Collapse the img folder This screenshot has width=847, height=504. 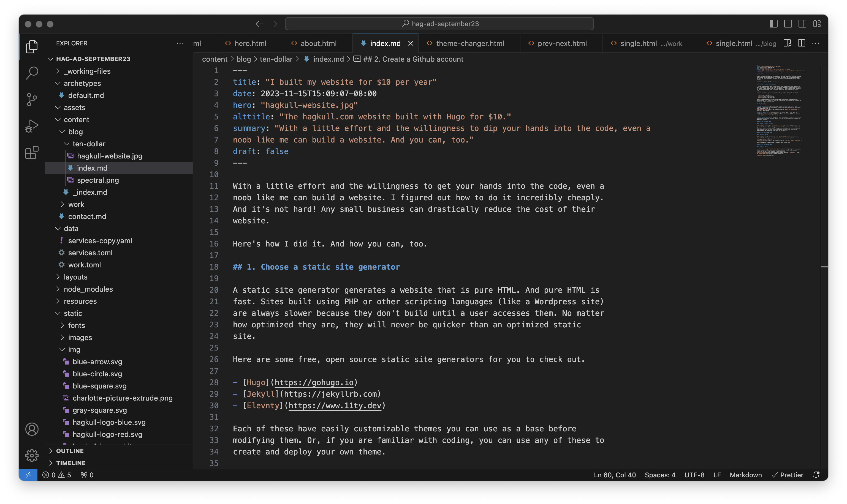pyautogui.click(x=62, y=349)
